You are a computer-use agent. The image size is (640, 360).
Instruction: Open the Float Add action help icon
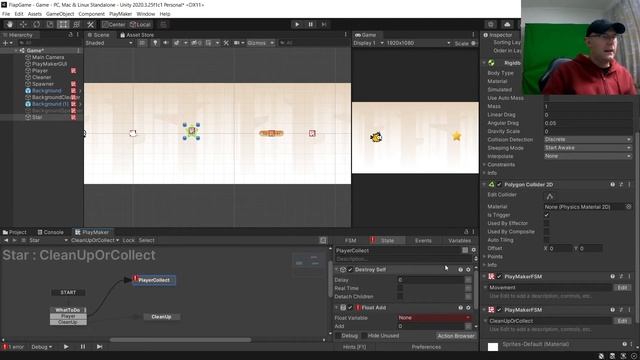point(460,308)
